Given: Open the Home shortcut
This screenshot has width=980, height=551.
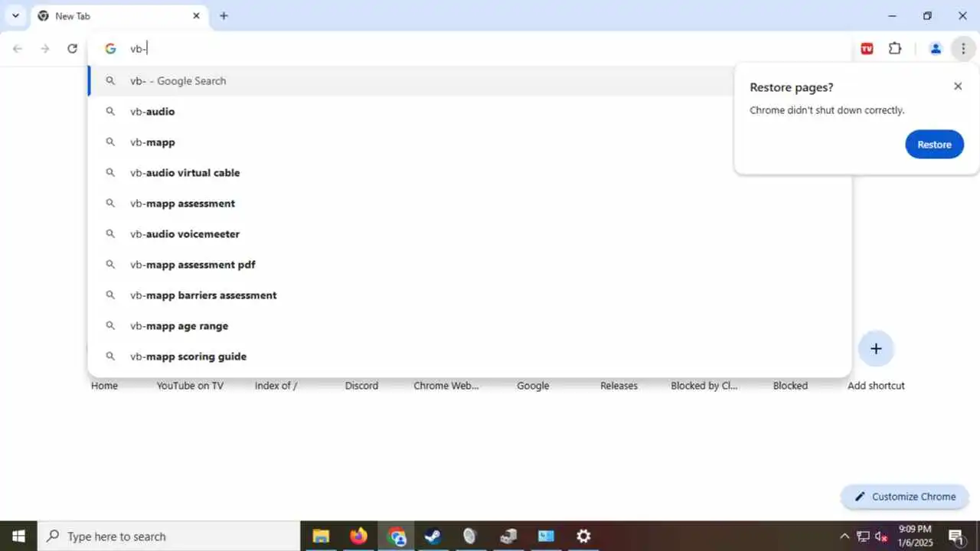Looking at the screenshot, I should 104,386.
